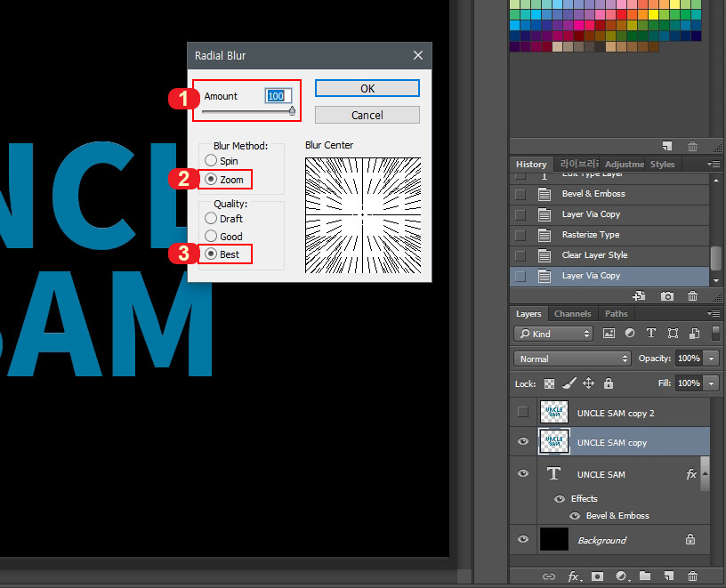Link layers icon at Layers bottom
The width and height of the screenshot is (726, 588).
pyautogui.click(x=549, y=576)
